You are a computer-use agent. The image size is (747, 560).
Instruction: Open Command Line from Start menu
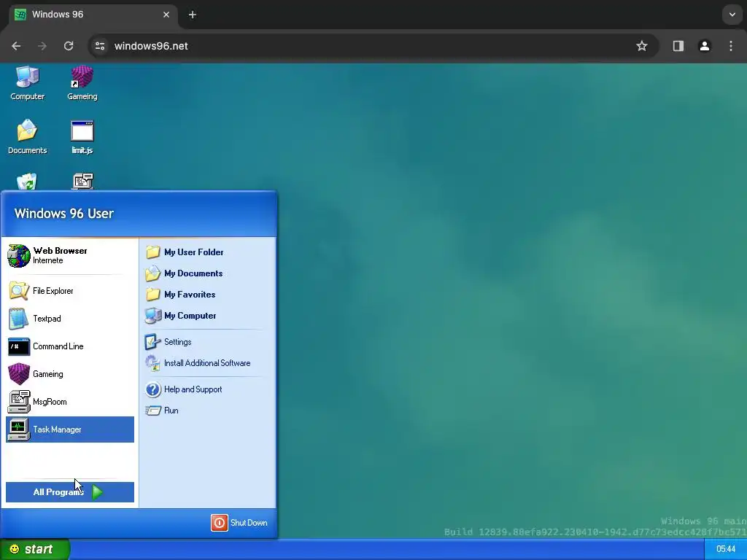69,346
